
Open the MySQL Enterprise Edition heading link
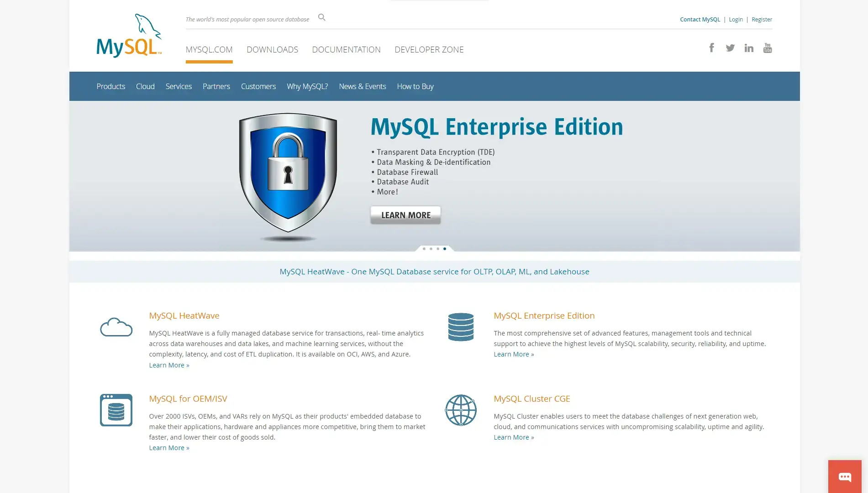544,315
